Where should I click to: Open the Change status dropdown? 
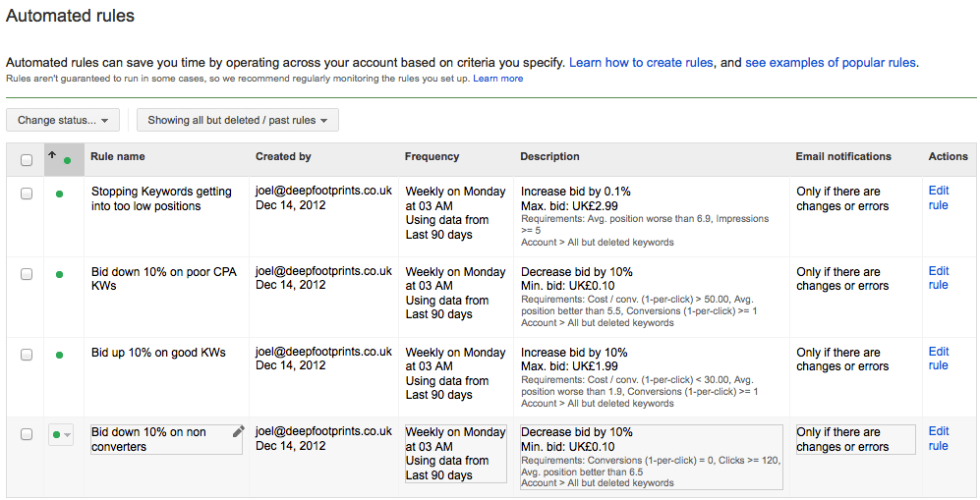pyautogui.click(x=63, y=120)
